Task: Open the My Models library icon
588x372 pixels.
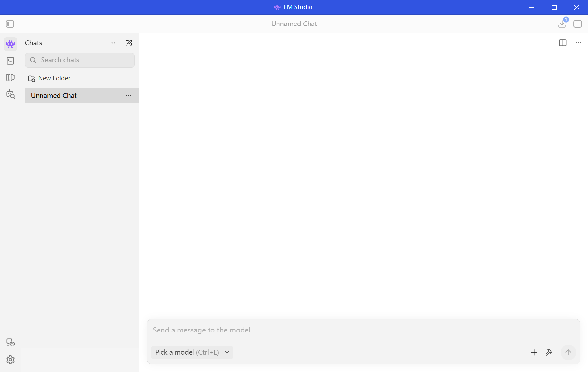Action: [10, 77]
